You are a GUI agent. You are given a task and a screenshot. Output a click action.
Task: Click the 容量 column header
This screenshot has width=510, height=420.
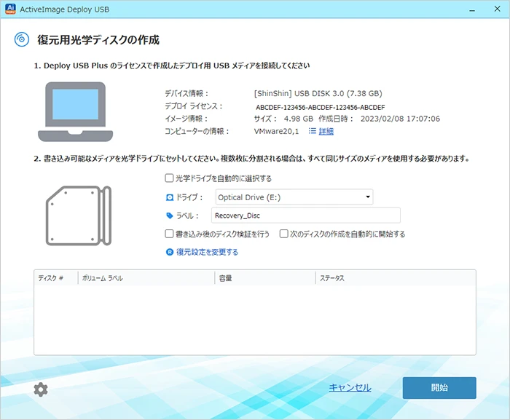[x=265, y=278]
